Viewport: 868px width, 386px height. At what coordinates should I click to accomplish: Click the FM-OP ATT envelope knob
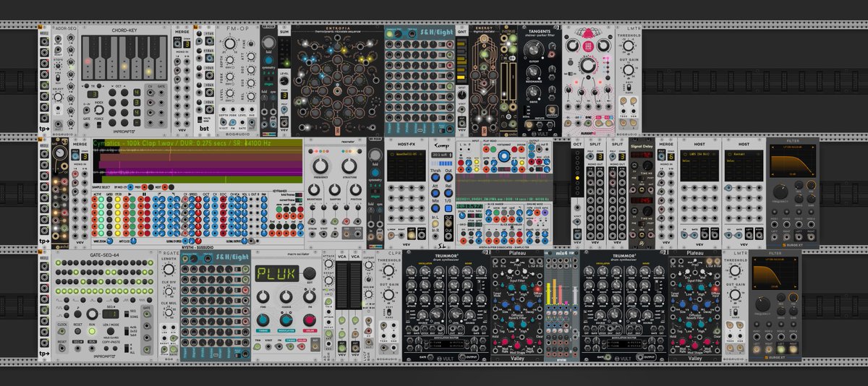point(251,56)
